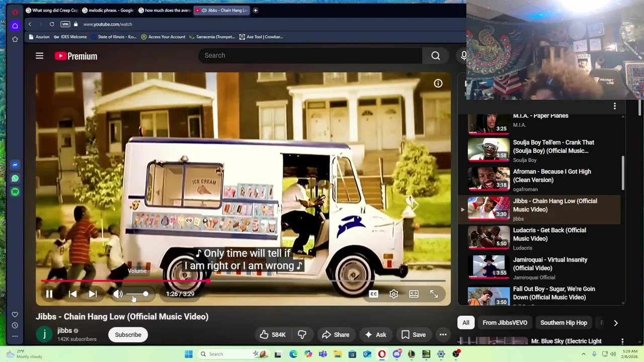
Task: Reload the YouTube page
Action: coord(52,24)
